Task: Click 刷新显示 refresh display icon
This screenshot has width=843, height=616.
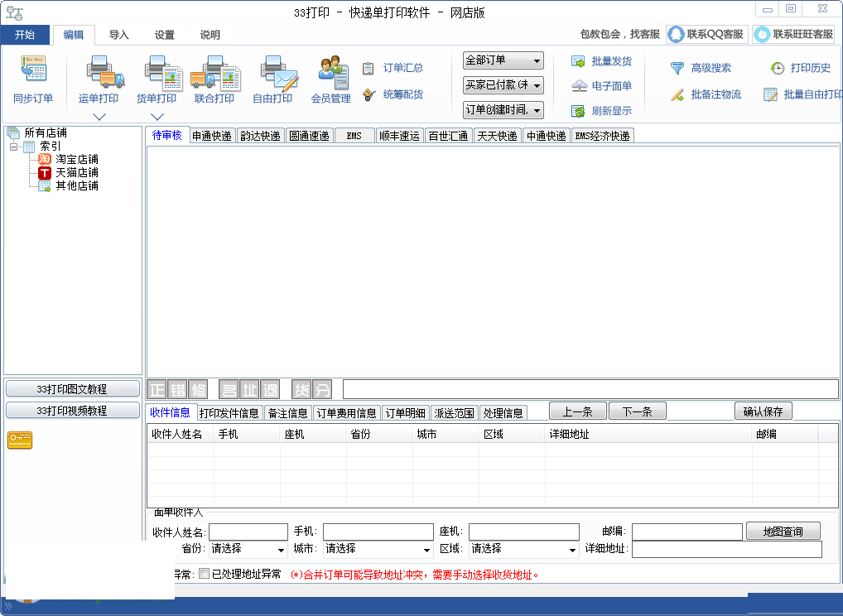Action: click(x=578, y=111)
